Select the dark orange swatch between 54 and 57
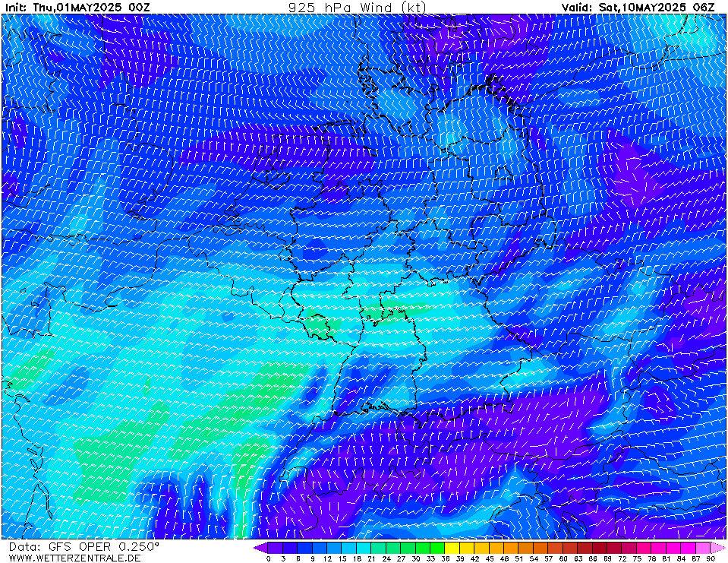Viewport: 728px width, 563px height. 541,548
